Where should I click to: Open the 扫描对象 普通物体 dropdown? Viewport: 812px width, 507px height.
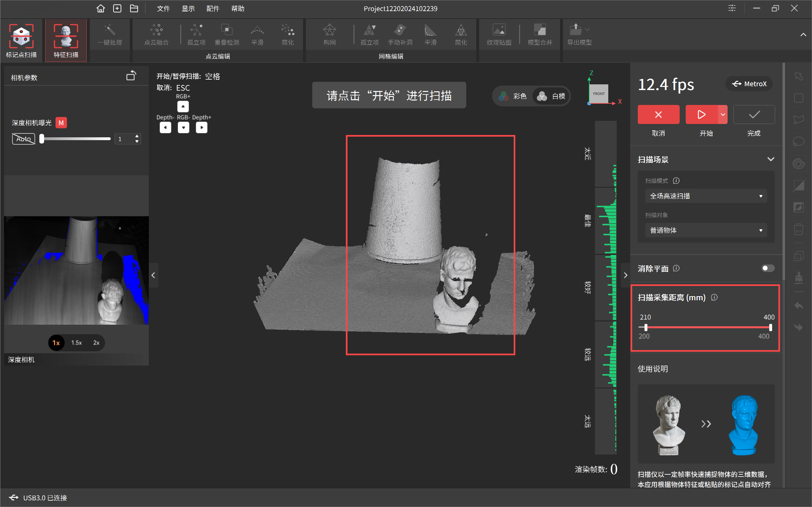pos(705,231)
